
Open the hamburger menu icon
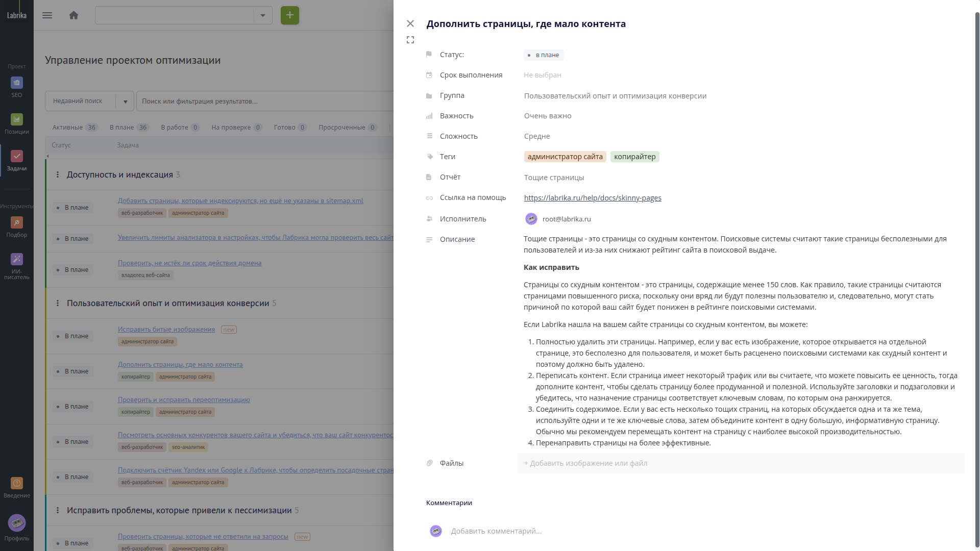(x=47, y=15)
